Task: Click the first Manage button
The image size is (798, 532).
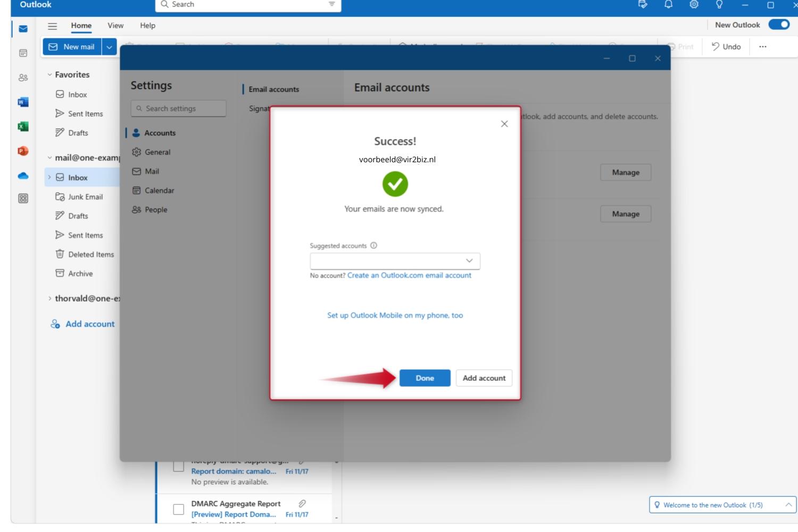Action: coord(626,172)
